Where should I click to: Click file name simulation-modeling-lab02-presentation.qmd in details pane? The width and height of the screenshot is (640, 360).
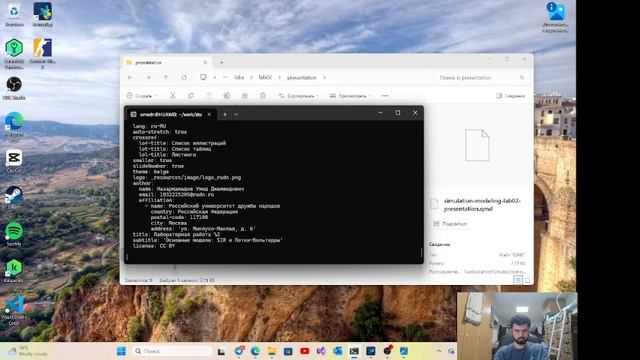482,204
